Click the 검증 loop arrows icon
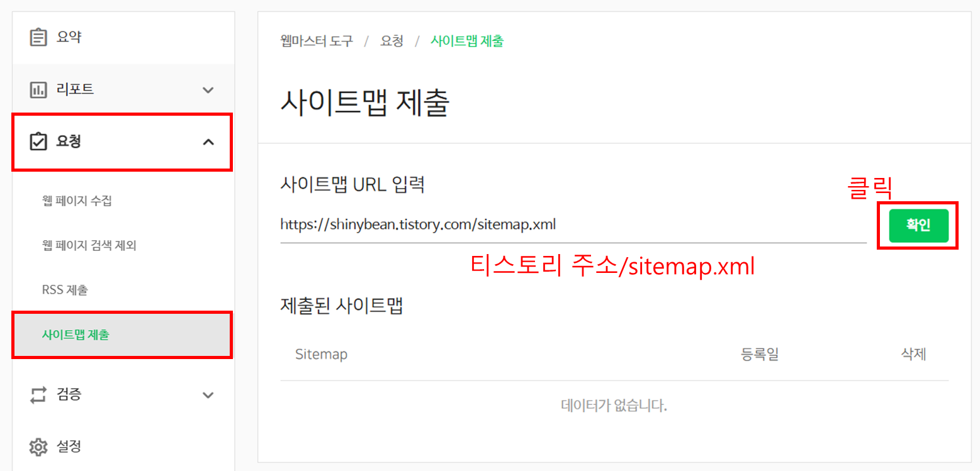 [x=38, y=395]
